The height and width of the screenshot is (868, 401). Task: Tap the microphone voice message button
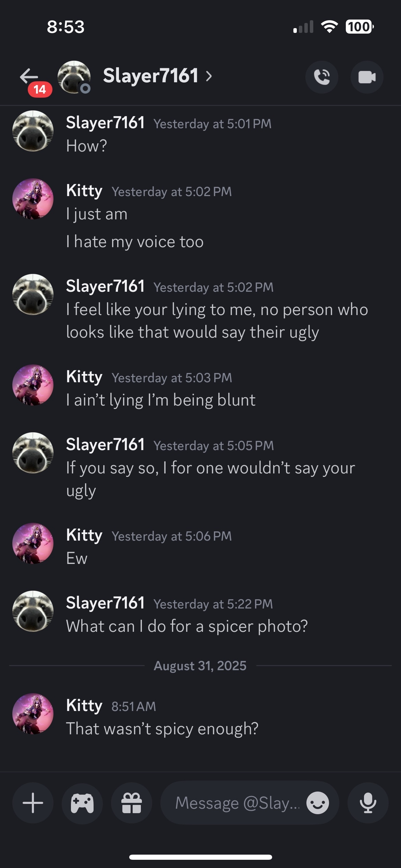pyautogui.click(x=368, y=803)
